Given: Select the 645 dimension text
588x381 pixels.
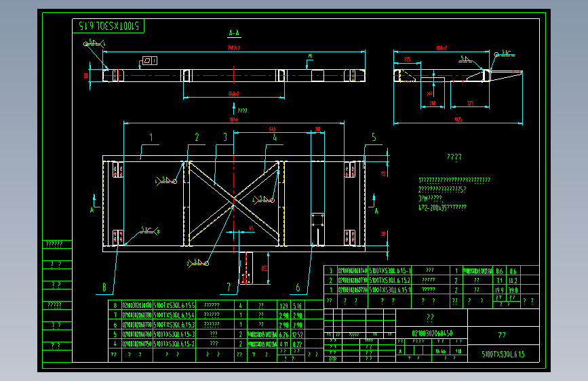Looking at the screenshot, I should [272, 129].
